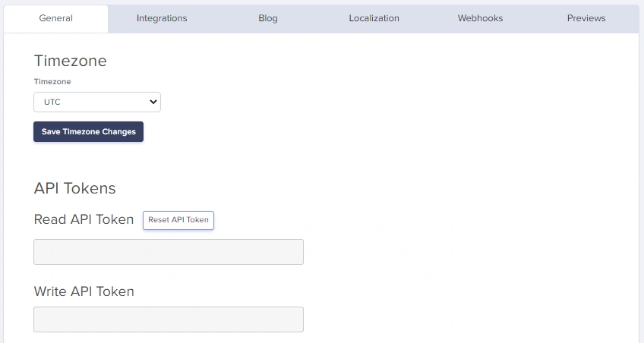Open the Timezone dropdown
This screenshot has height=343, width=644.
click(97, 102)
